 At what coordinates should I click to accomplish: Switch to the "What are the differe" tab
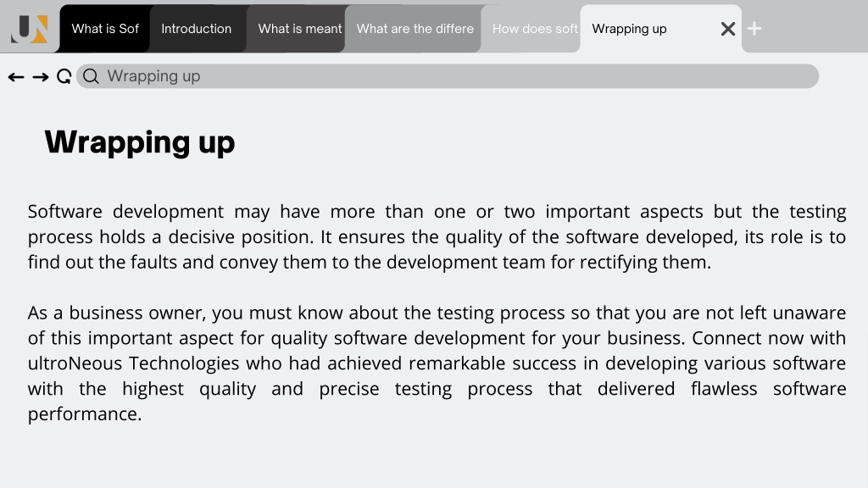(414, 29)
